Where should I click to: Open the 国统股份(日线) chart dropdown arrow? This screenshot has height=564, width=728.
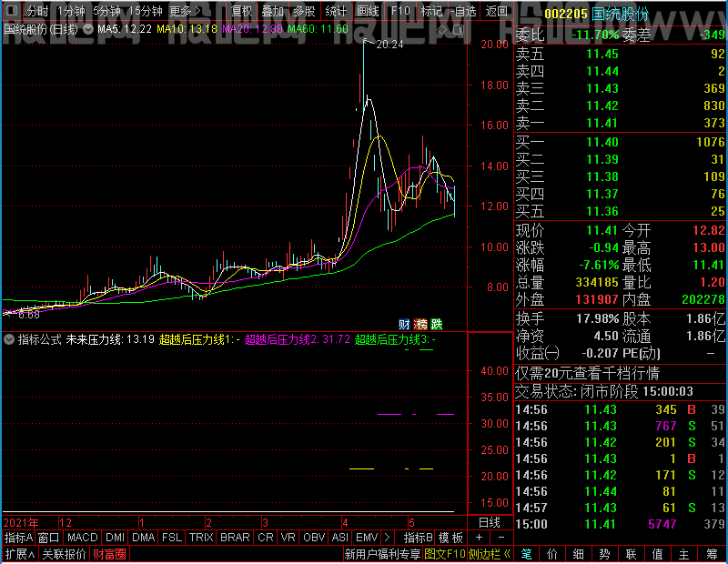(87, 29)
